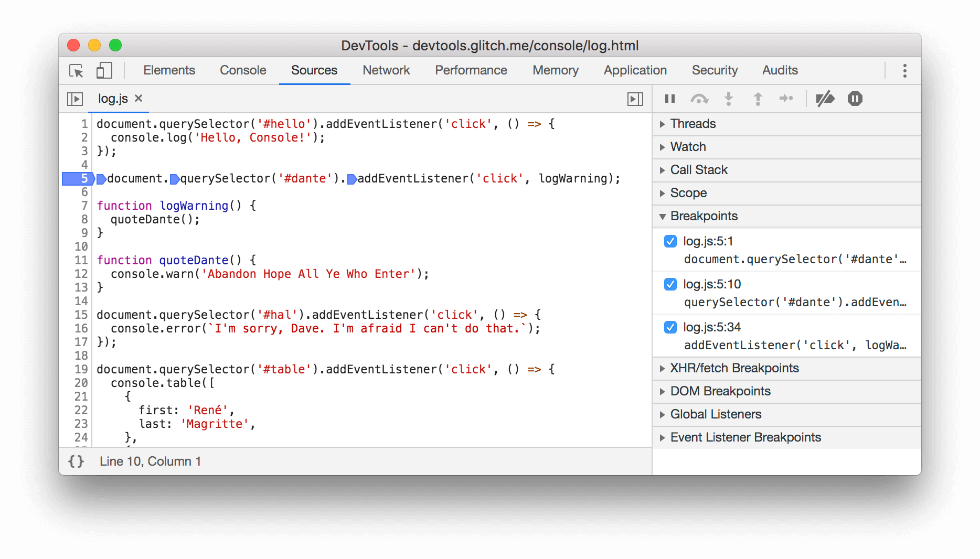Step over the next function call
The height and width of the screenshot is (559, 980).
pos(699,98)
